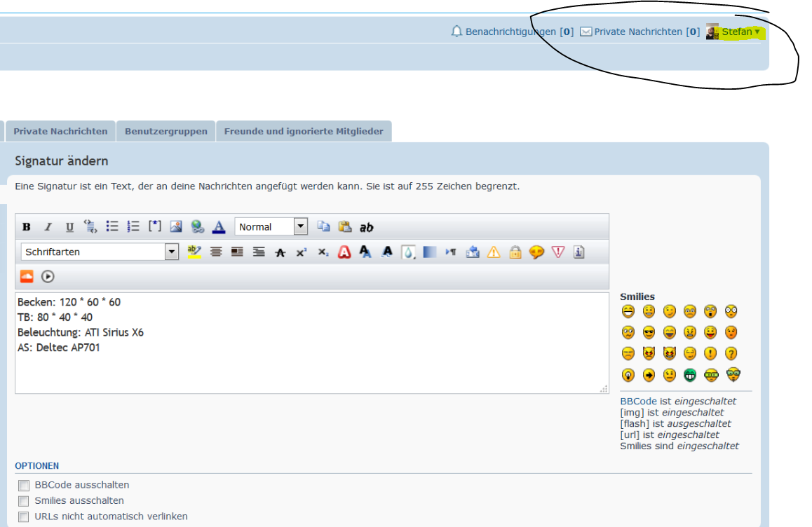Insert warning triangle icon BBCode
Viewport: 812px width, 527px height.
(494, 252)
